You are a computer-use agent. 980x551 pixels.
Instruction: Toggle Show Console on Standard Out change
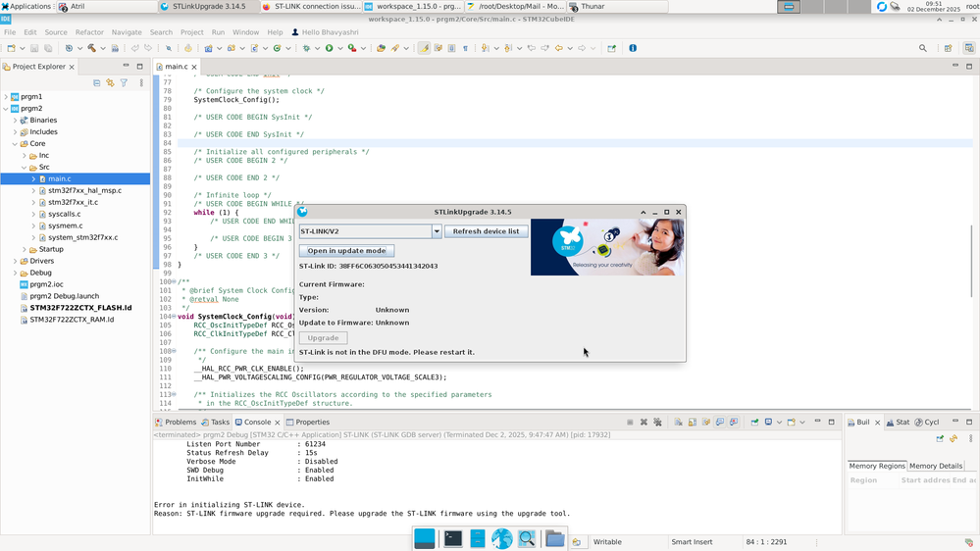point(720,423)
